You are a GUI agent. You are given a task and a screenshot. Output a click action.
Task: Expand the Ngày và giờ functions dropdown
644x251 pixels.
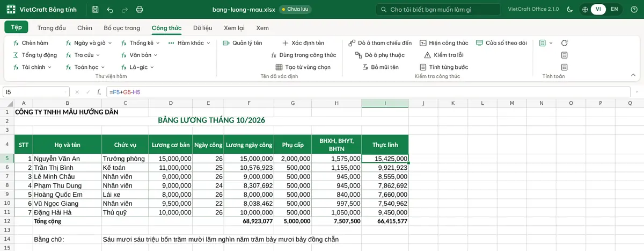[x=89, y=43]
